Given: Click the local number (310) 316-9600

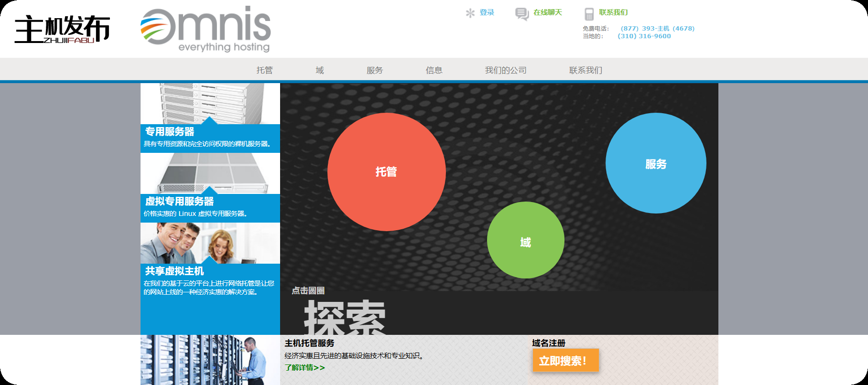Looking at the screenshot, I should coord(644,36).
